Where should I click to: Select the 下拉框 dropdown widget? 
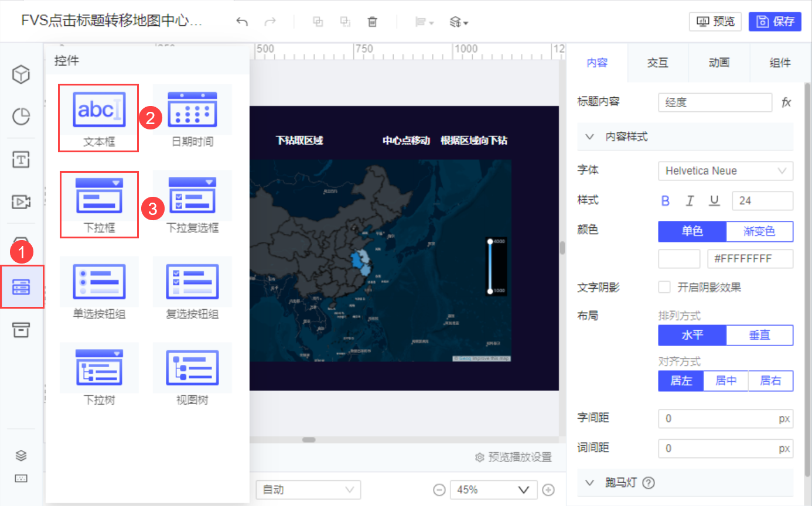click(99, 204)
